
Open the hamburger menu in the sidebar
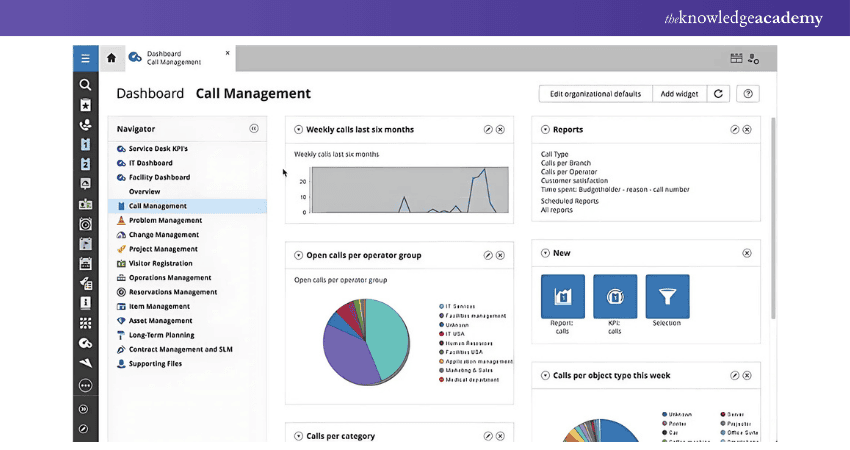click(x=86, y=58)
